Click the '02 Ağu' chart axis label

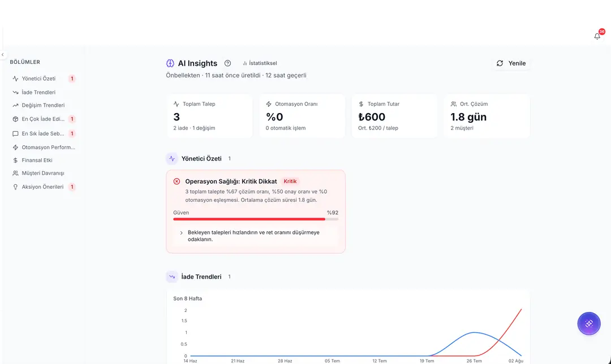pyautogui.click(x=516, y=361)
